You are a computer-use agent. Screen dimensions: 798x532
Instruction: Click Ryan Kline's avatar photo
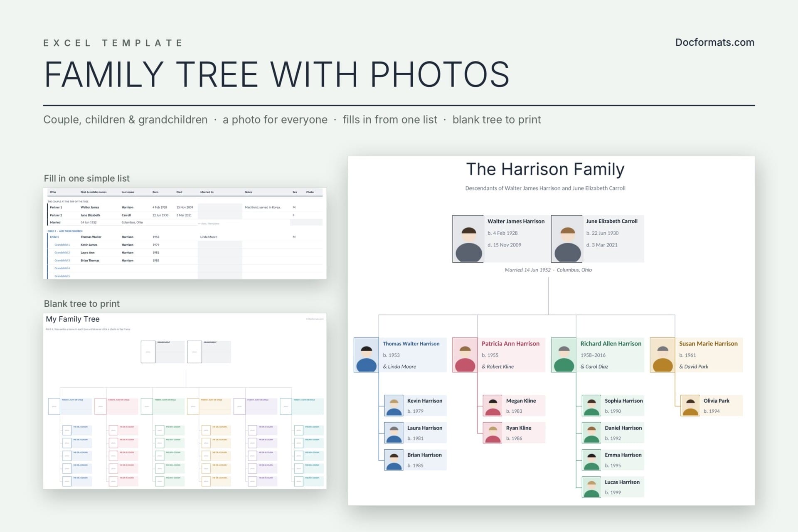(x=493, y=433)
